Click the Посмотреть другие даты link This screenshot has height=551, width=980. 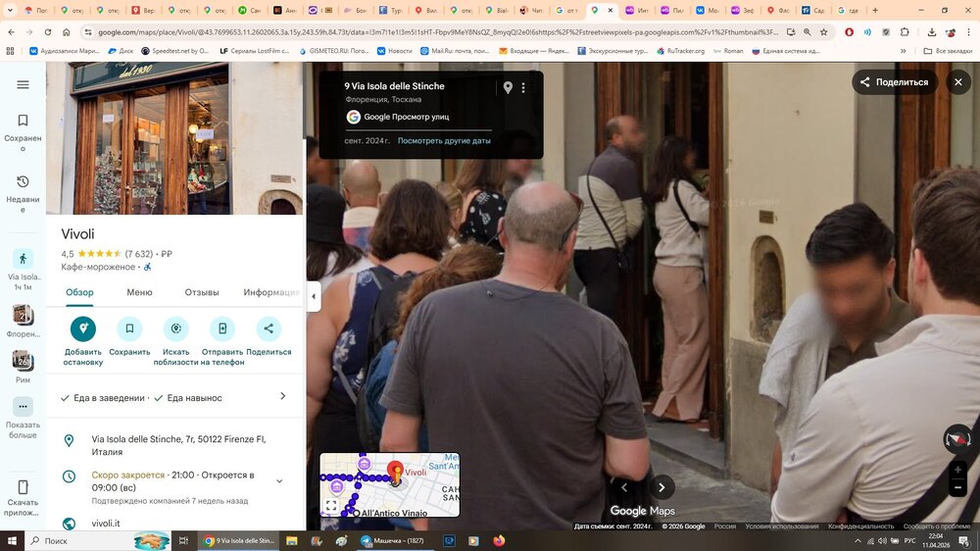444,141
